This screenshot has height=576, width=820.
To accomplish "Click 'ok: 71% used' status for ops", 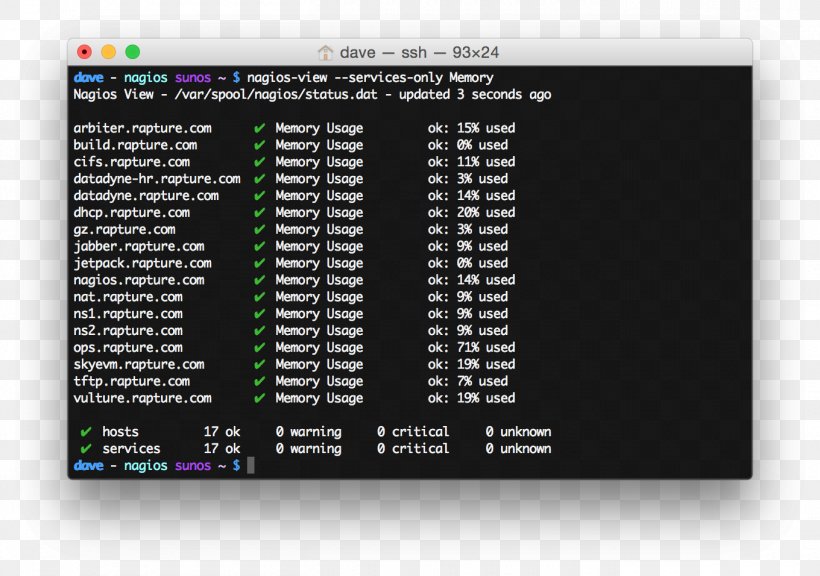I will tap(471, 347).
